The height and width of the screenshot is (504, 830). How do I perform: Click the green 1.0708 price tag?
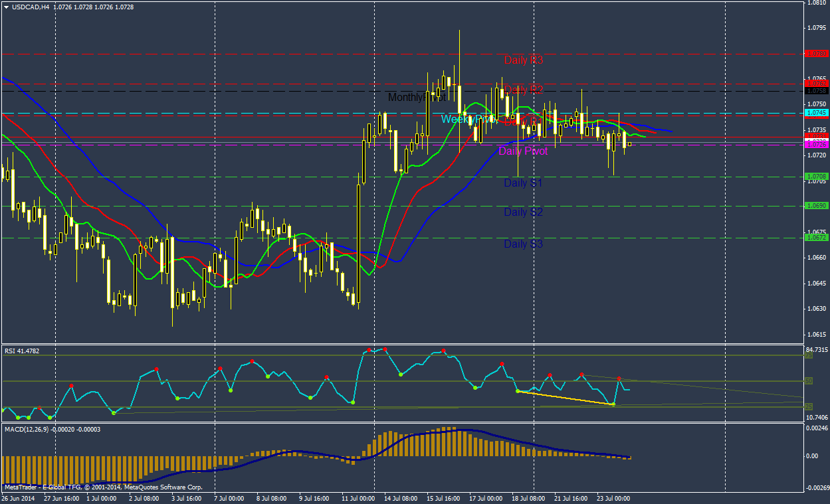tap(815, 177)
